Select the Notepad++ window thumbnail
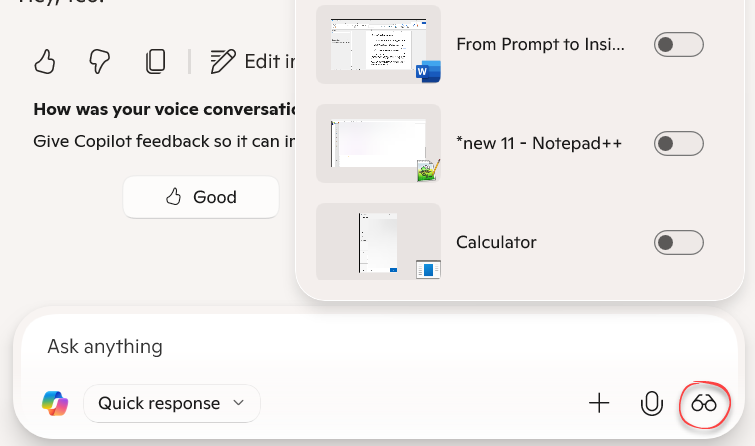The width and height of the screenshot is (755, 446). 378,144
